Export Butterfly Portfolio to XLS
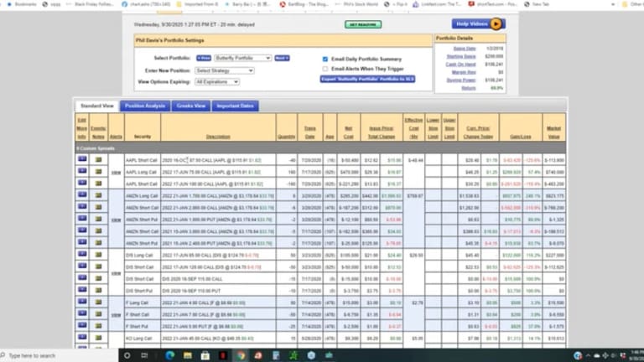 (x=367, y=79)
